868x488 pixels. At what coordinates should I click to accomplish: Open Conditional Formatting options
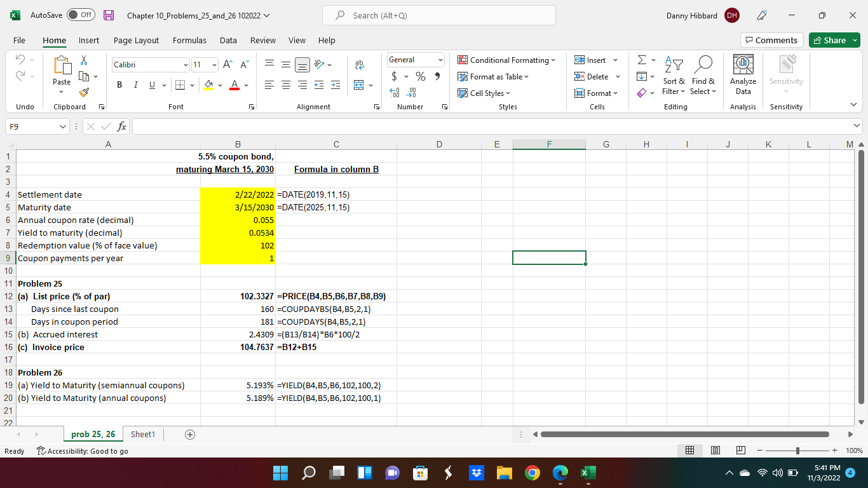point(506,60)
